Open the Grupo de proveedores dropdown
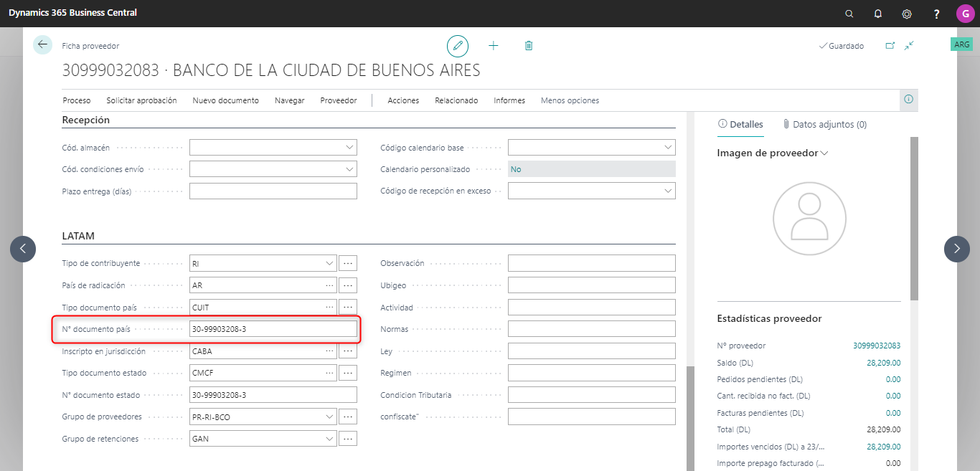This screenshot has height=471, width=980. (329, 417)
